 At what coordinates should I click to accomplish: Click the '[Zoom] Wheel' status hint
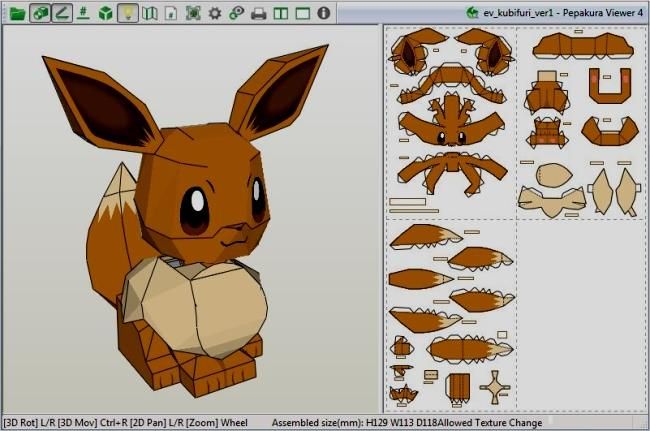(216, 423)
